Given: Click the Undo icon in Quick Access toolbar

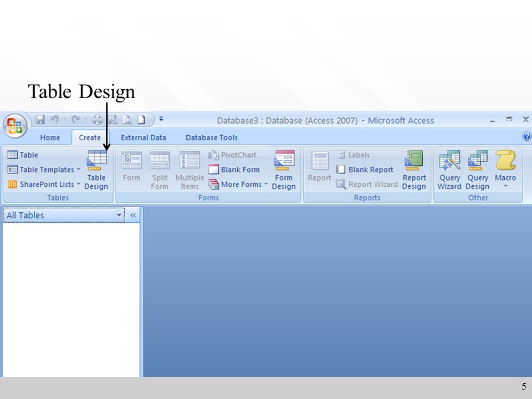Looking at the screenshot, I should coord(54,120).
